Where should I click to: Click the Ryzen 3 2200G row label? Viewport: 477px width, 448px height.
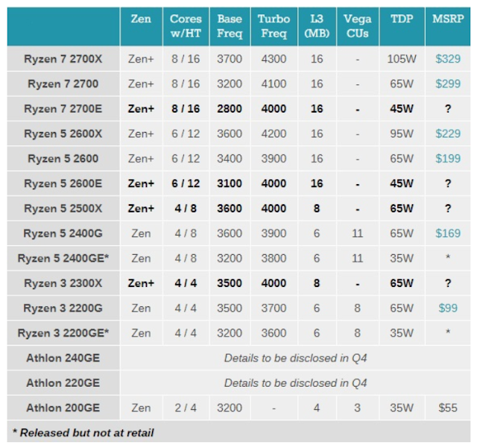tap(63, 309)
